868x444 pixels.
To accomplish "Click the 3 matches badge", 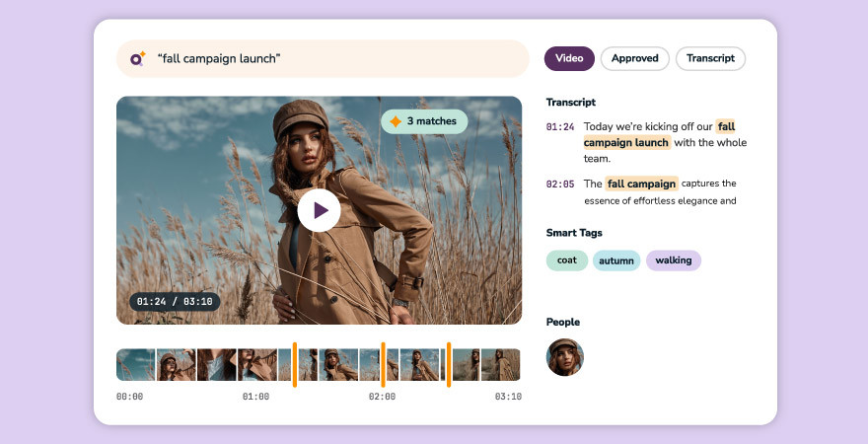I will click(424, 121).
